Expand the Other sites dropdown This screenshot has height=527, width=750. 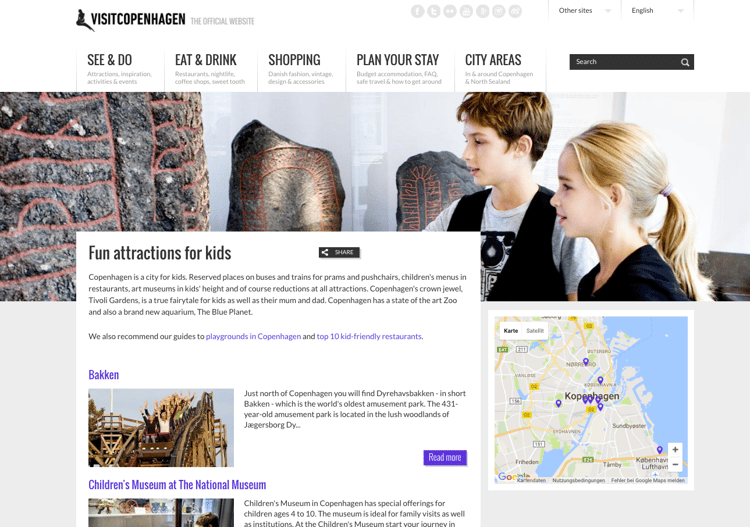click(585, 11)
